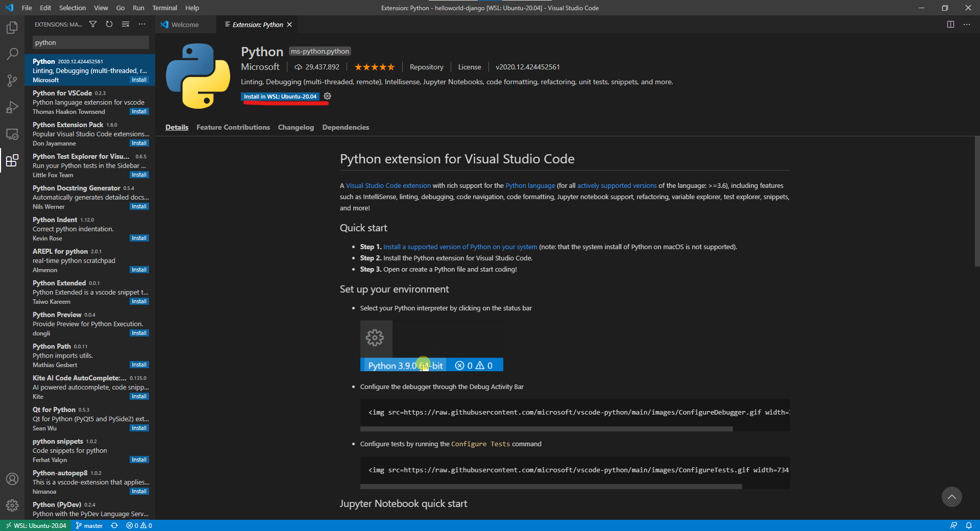Open the Accounts menu icon
The image size is (980, 531).
(x=12, y=479)
